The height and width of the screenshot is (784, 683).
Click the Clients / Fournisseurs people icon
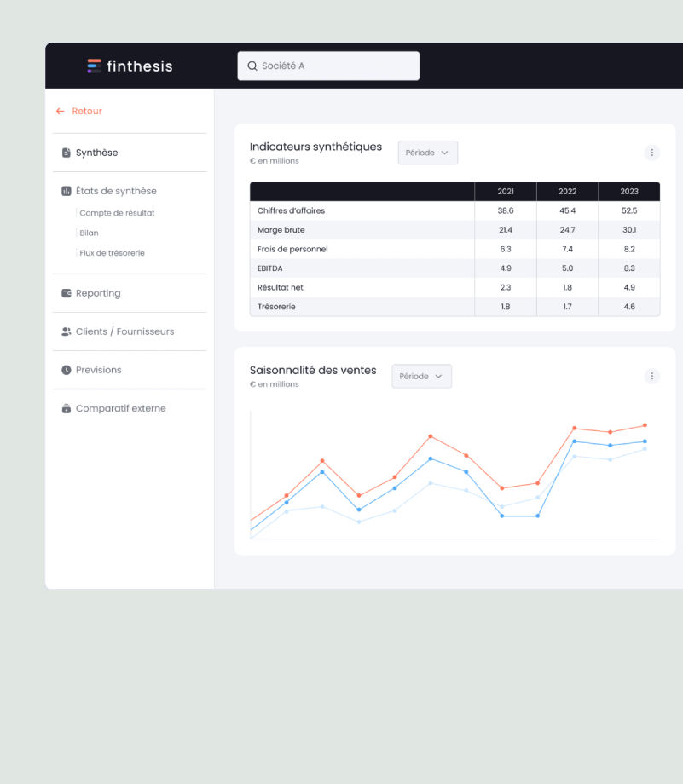pyautogui.click(x=66, y=331)
